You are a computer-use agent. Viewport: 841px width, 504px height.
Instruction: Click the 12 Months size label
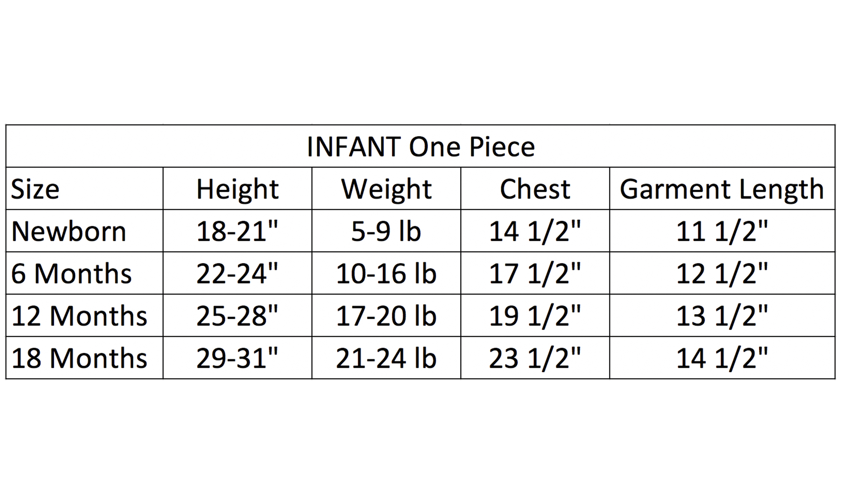click(x=79, y=316)
